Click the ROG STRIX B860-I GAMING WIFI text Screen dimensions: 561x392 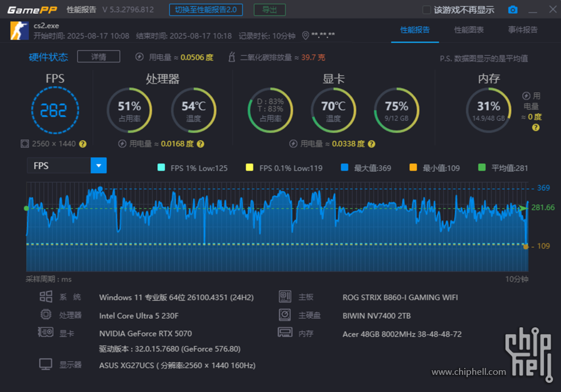tap(400, 298)
